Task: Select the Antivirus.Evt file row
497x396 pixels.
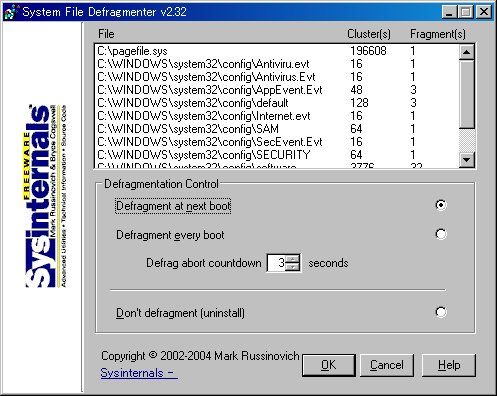Action: pos(277,77)
